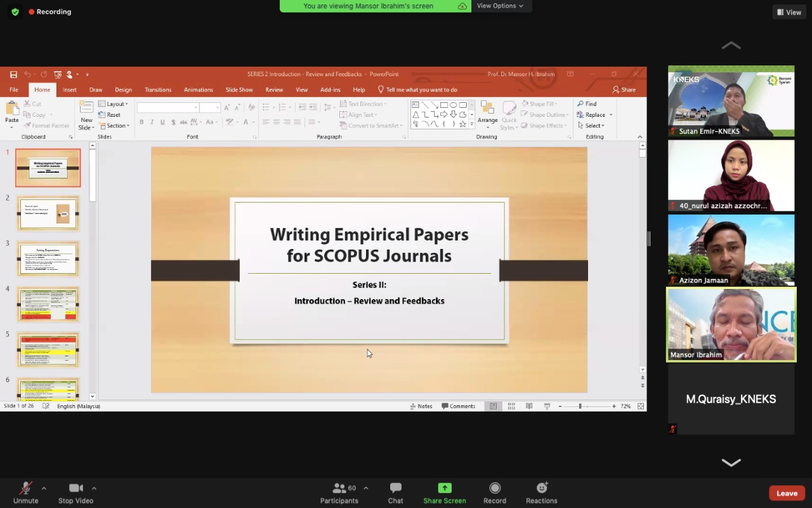Select slide 3 thumbnail
This screenshot has height=508, width=812.
click(48, 259)
